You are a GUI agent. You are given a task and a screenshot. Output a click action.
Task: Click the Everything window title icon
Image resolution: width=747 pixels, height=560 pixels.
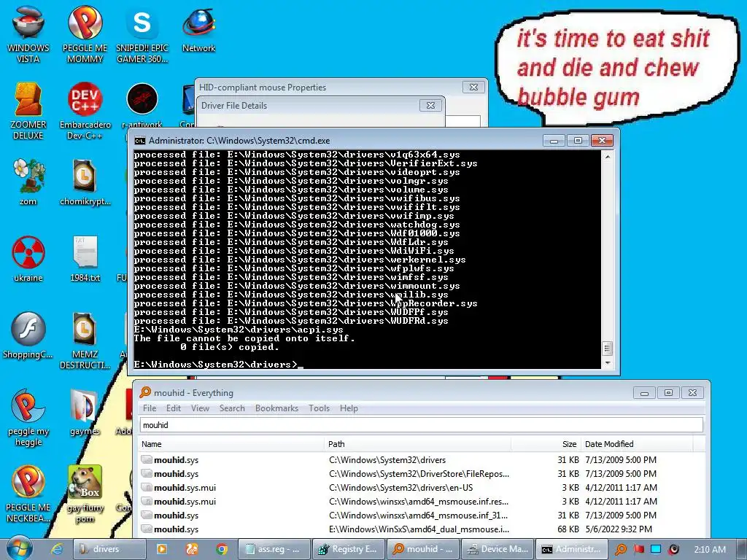(x=145, y=392)
